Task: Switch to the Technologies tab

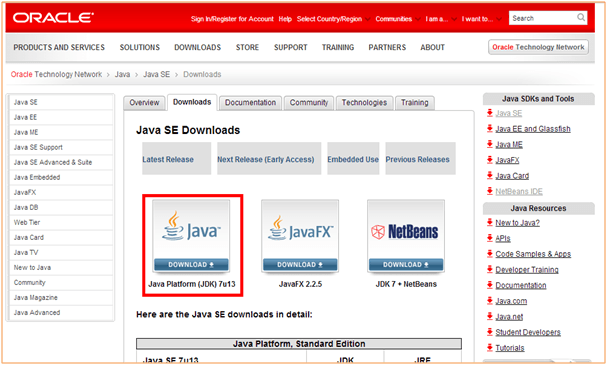Action: 364,103
